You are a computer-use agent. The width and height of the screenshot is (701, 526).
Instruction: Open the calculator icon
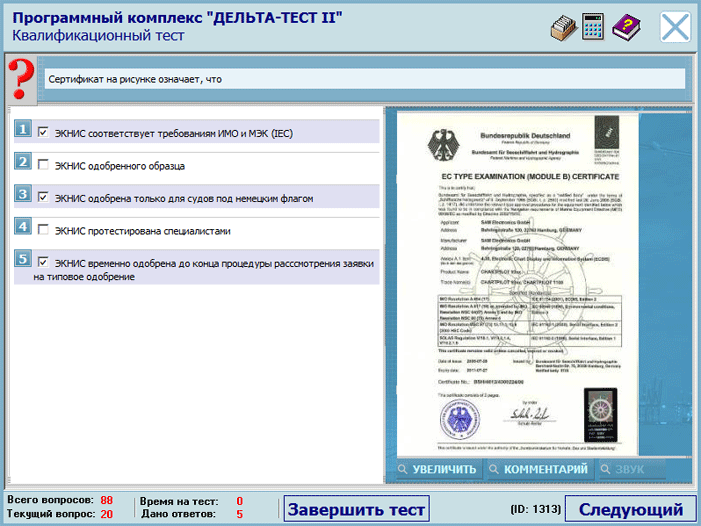(x=593, y=27)
